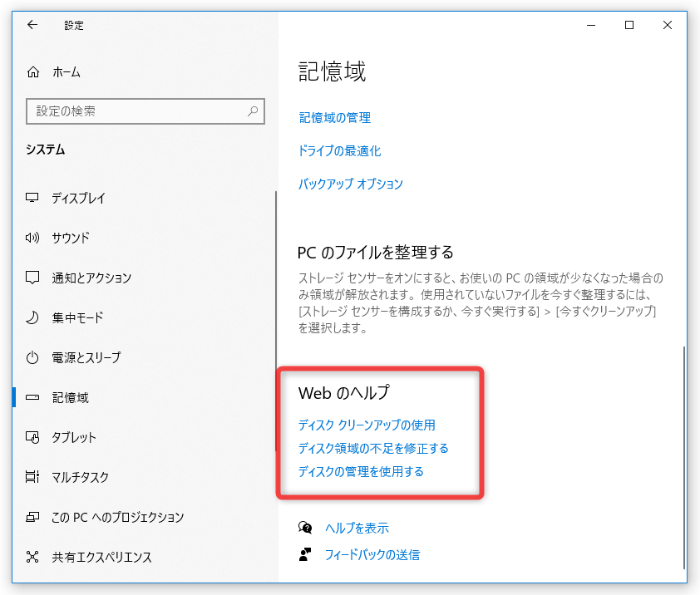Select the 記憶域 drive icon

coord(32,397)
